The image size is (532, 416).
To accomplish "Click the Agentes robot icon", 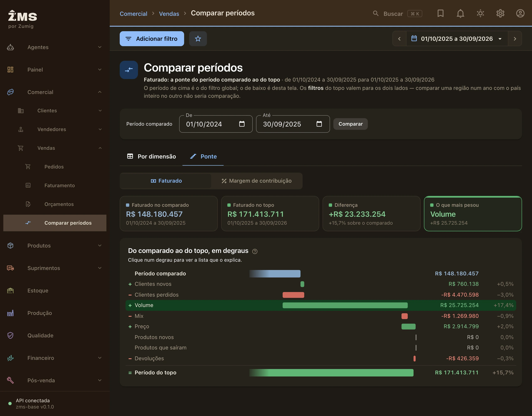I will click(x=10, y=47).
